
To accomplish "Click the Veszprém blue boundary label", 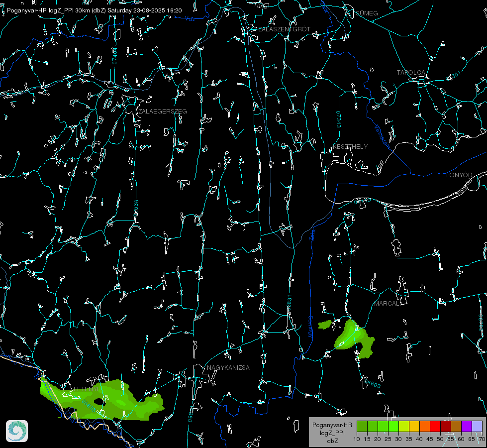I will click(382, 136).
